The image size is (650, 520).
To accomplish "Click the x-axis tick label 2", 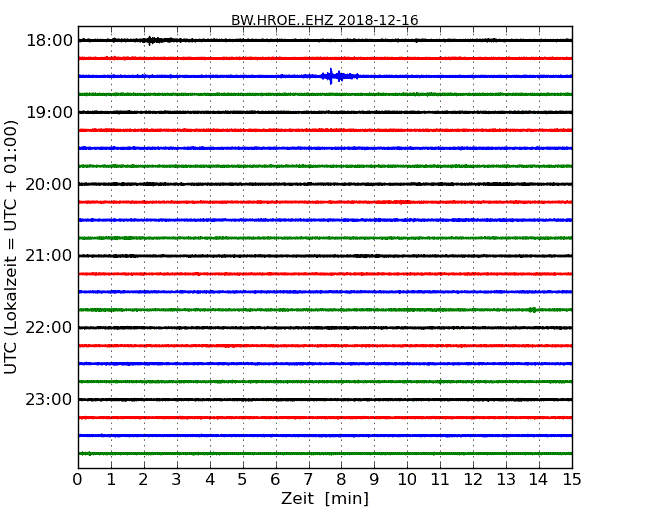I will (143, 480).
